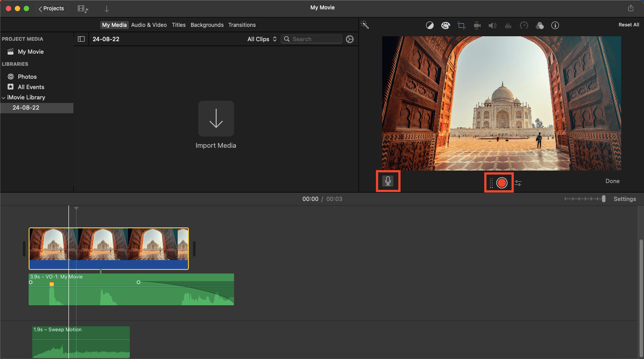Open timeline Settings
This screenshot has height=359, width=644.
[x=624, y=199]
